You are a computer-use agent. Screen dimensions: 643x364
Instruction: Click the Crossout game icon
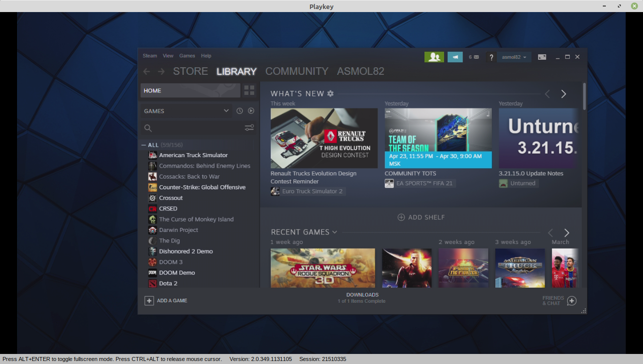coord(152,198)
